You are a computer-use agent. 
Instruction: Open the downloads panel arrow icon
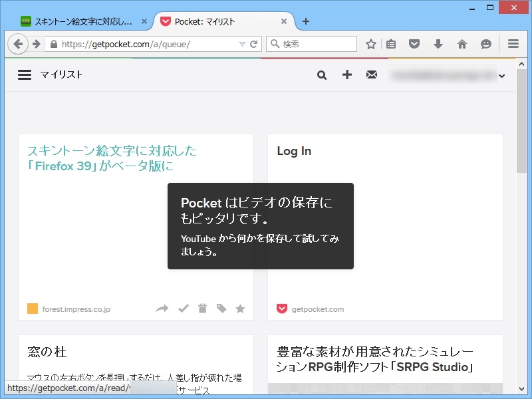(x=438, y=44)
